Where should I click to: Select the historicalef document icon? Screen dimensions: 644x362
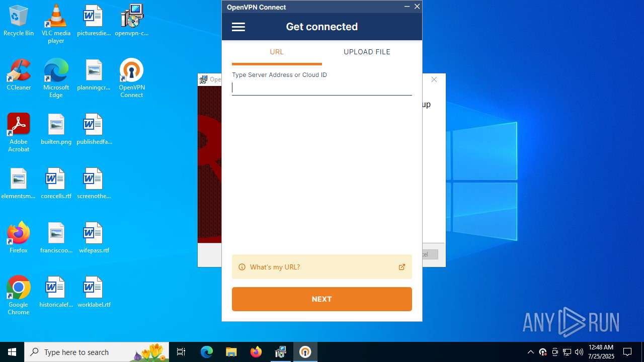coord(56,292)
